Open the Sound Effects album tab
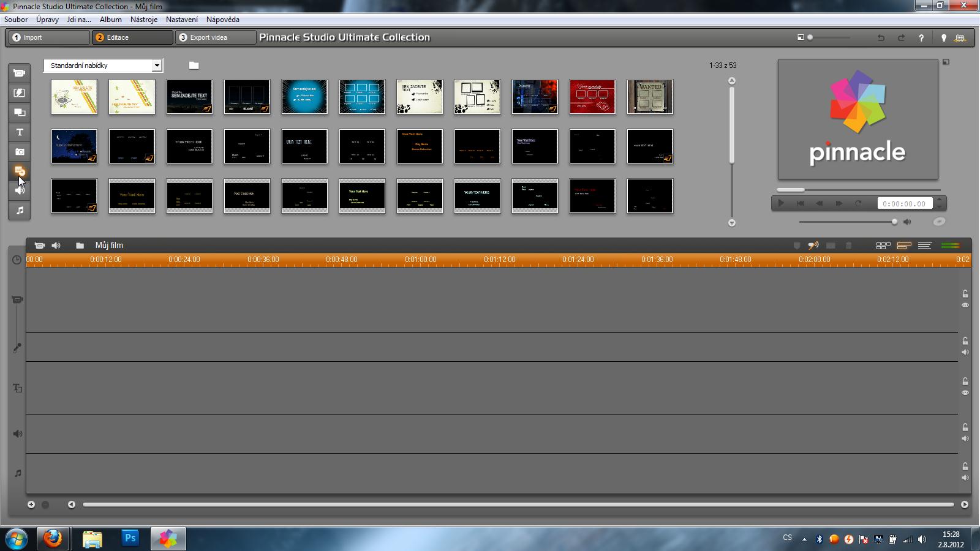Image resolution: width=980 pixels, height=551 pixels. 19,190
